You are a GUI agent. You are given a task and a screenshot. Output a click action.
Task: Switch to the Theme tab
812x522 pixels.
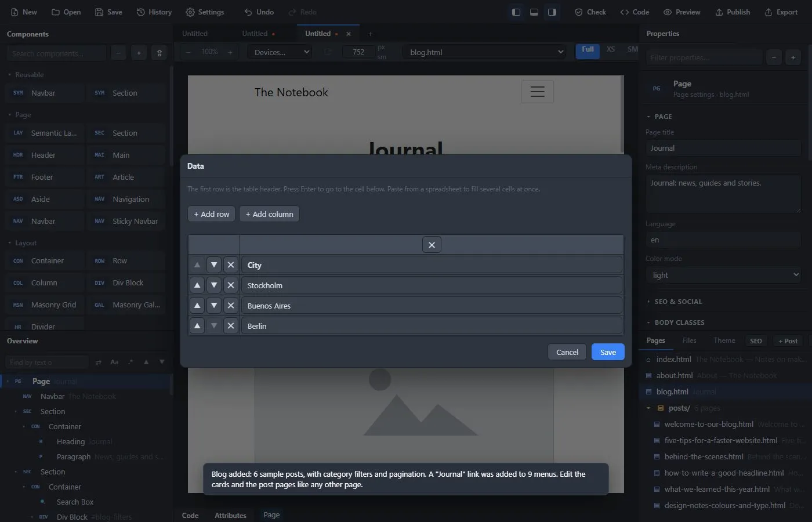point(724,340)
